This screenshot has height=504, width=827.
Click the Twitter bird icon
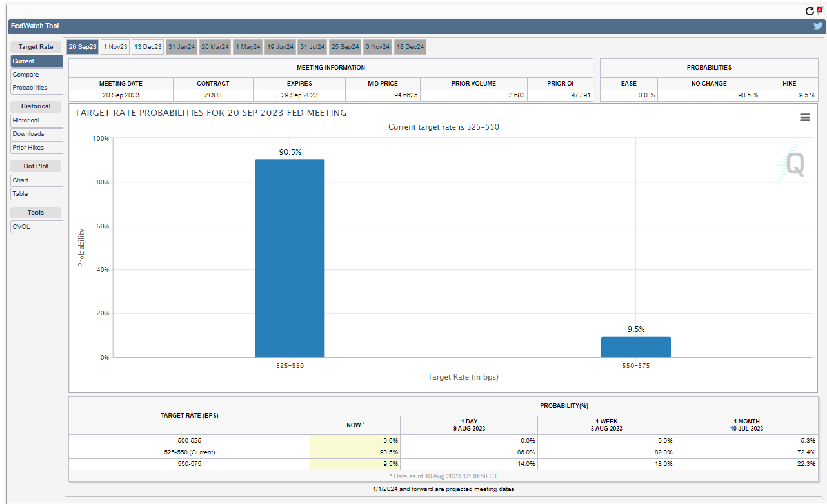point(818,26)
